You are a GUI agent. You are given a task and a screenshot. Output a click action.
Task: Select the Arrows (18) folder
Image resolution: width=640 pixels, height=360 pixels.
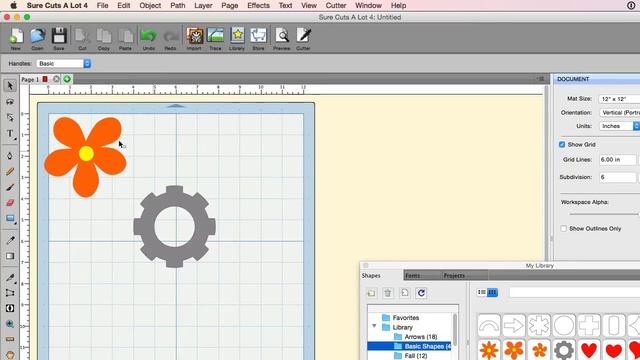point(421,337)
